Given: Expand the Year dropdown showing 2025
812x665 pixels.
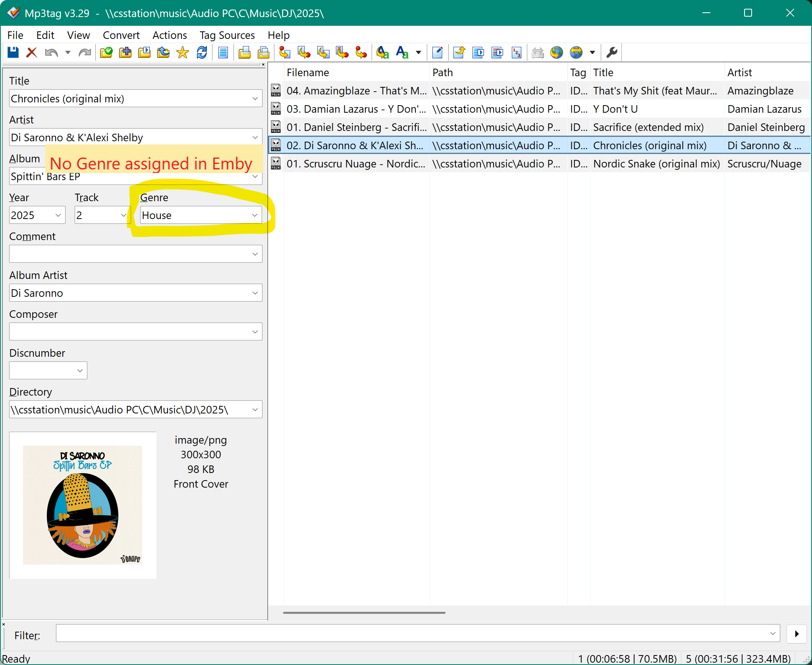Looking at the screenshot, I should click(58, 215).
